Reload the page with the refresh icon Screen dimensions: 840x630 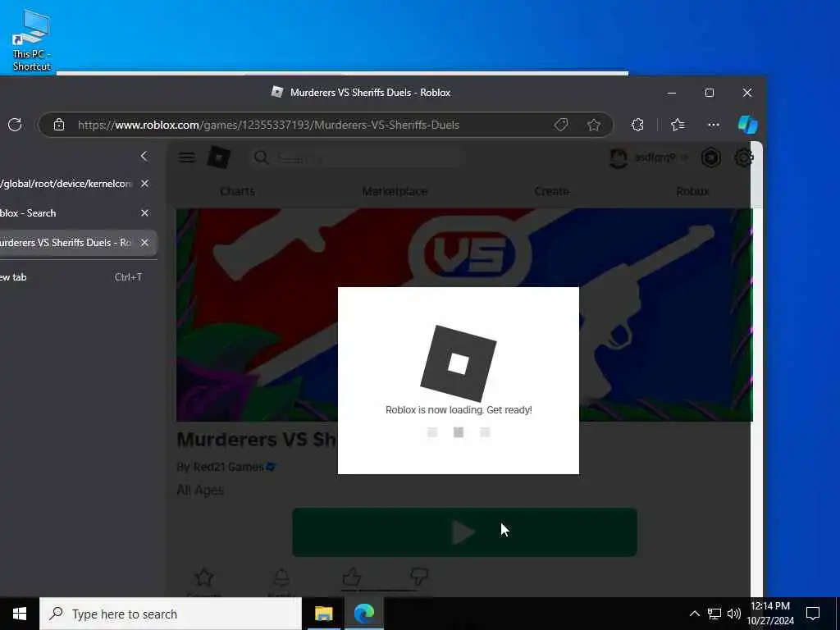coord(15,125)
